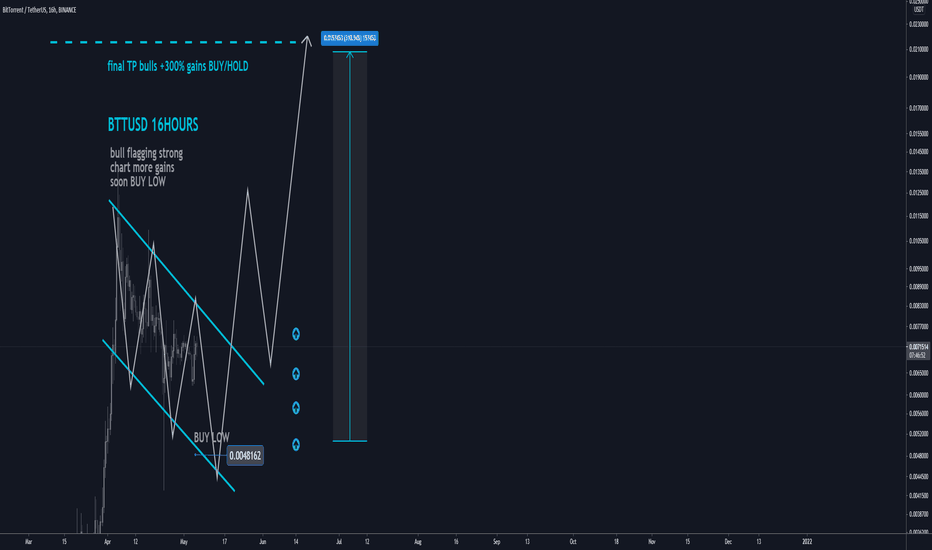Image resolution: width=932 pixels, height=550 pixels.
Task: Click the Dec date on time axis
Action: tap(728, 542)
